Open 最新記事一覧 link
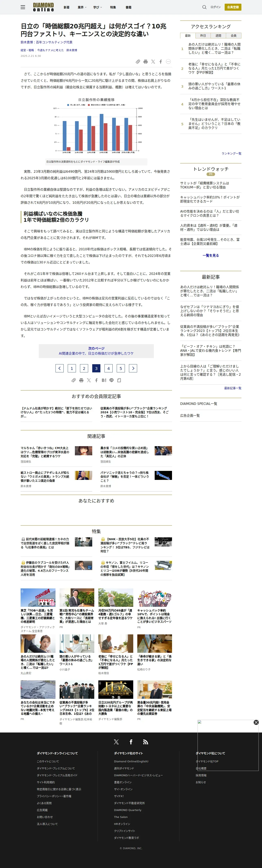The image size is (262, 868). (x=233, y=388)
